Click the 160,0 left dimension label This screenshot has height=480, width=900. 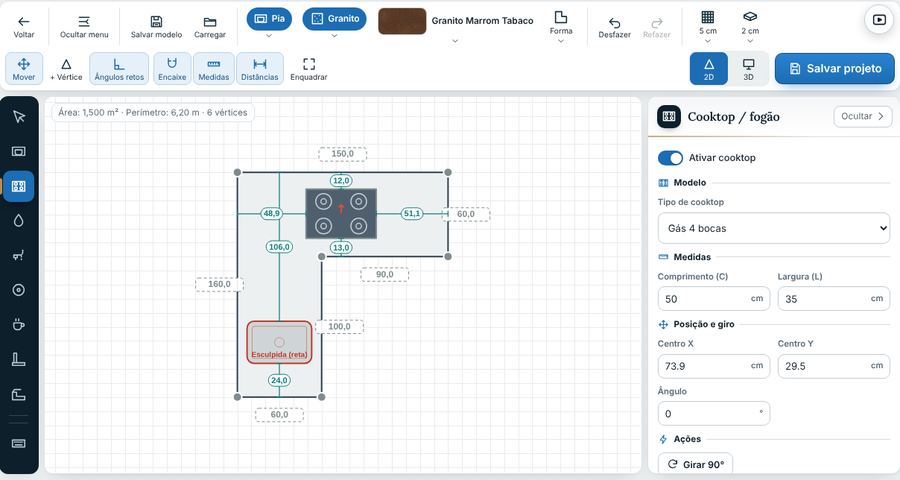click(219, 284)
